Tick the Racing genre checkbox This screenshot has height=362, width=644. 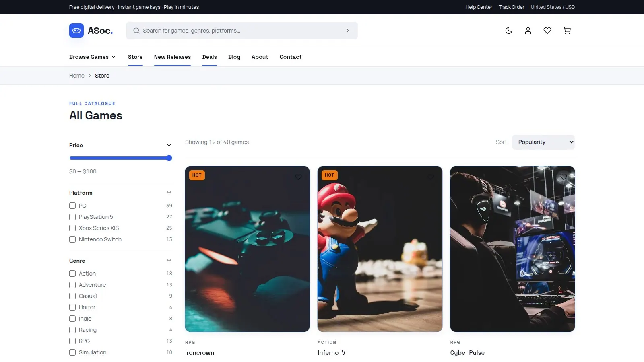(72, 330)
